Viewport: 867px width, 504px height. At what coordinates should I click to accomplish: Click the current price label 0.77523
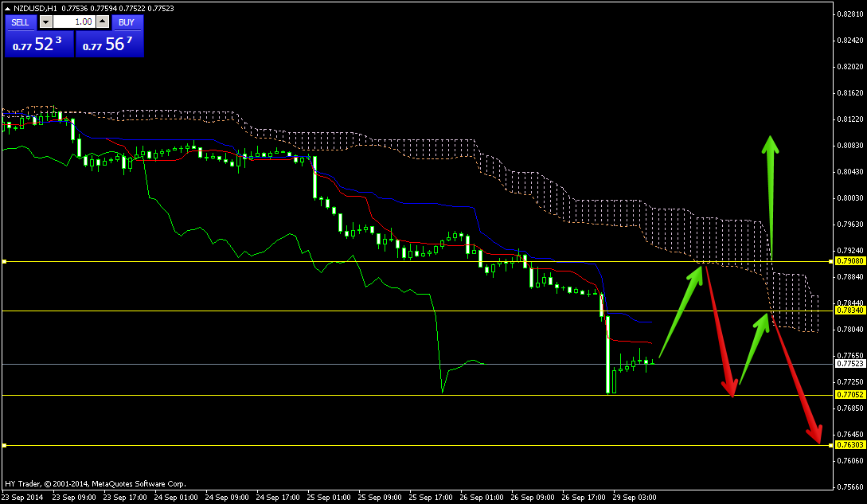849,364
